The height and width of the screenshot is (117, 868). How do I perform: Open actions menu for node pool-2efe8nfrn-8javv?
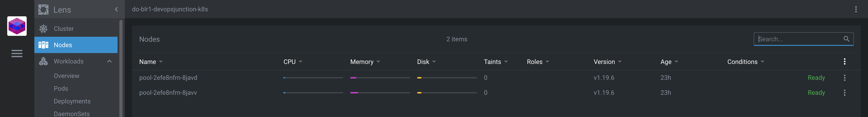point(844,93)
